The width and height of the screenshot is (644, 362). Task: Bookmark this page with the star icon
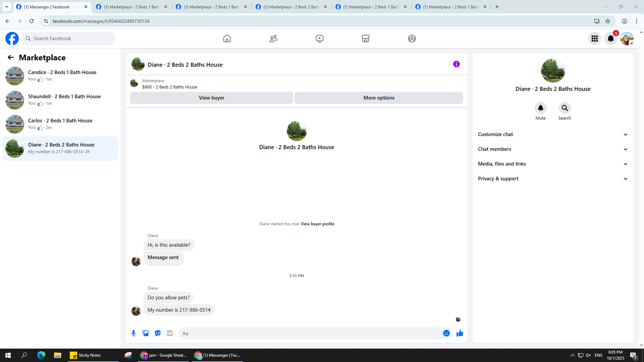pos(608,21)
